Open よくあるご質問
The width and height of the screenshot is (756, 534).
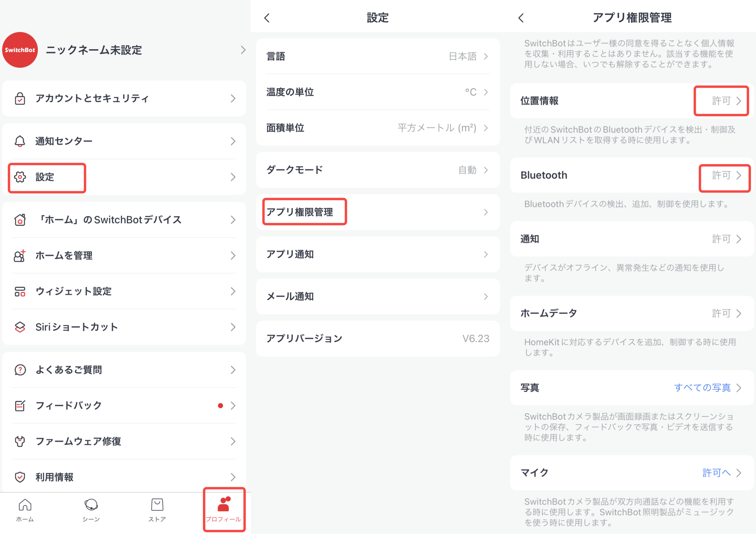click(124, 370)
